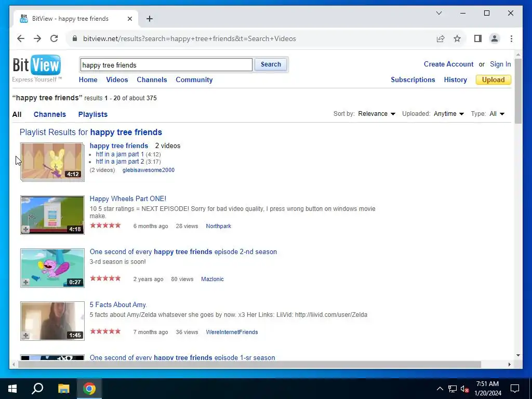Click the happy tree friends search field
This screenshot has height=399, width=532.
click(166, 65)
